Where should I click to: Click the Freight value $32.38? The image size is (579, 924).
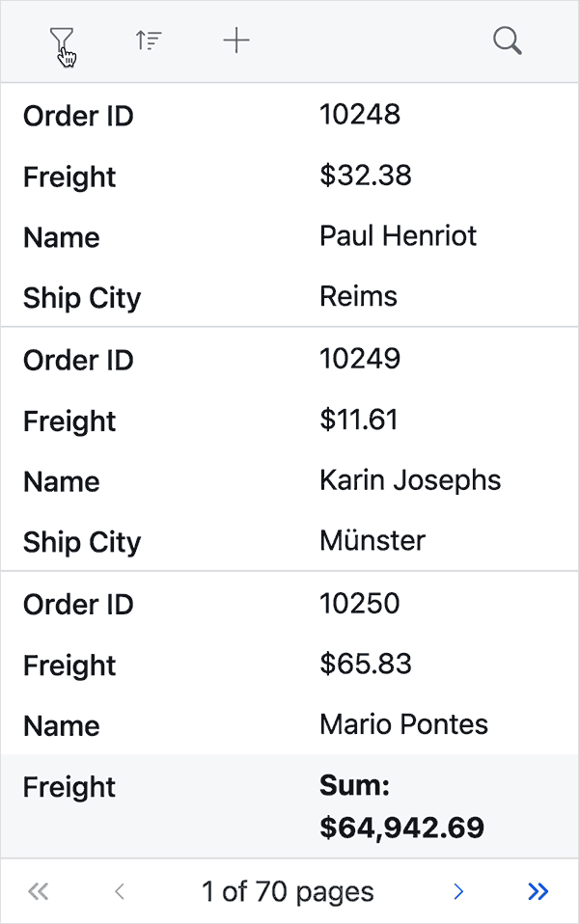[365, 176]
